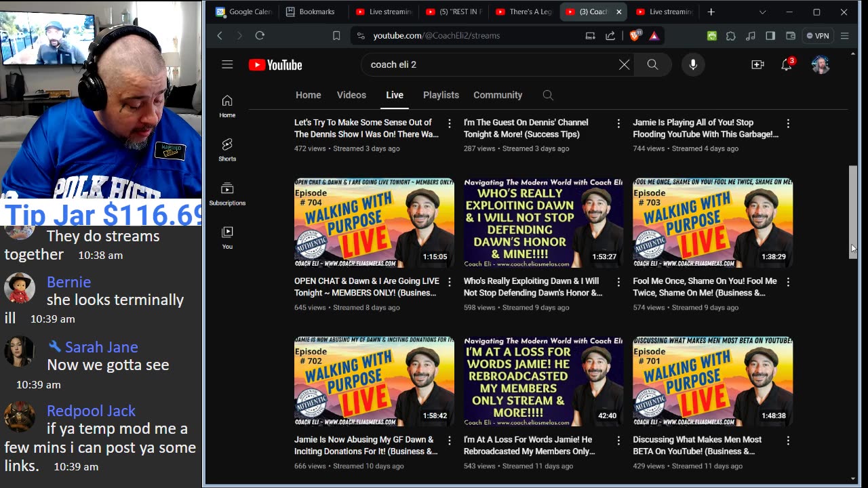Open Shorts in the YouTube sidebar
Screen dimensions: 868x488
pos(227,150)
